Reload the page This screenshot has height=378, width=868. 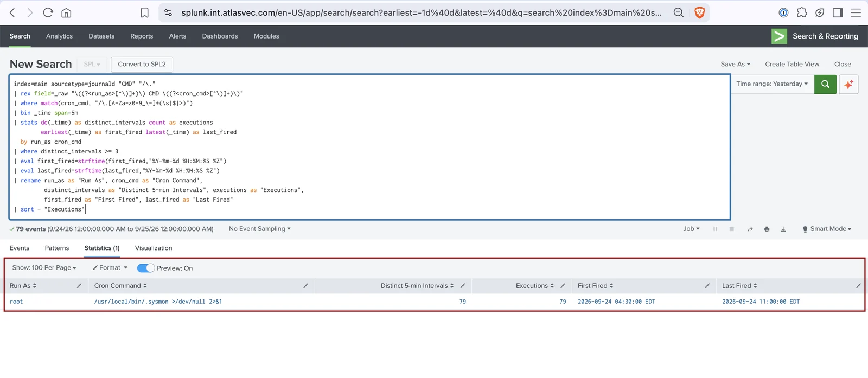pyautogui.click(x=48, y=12)
